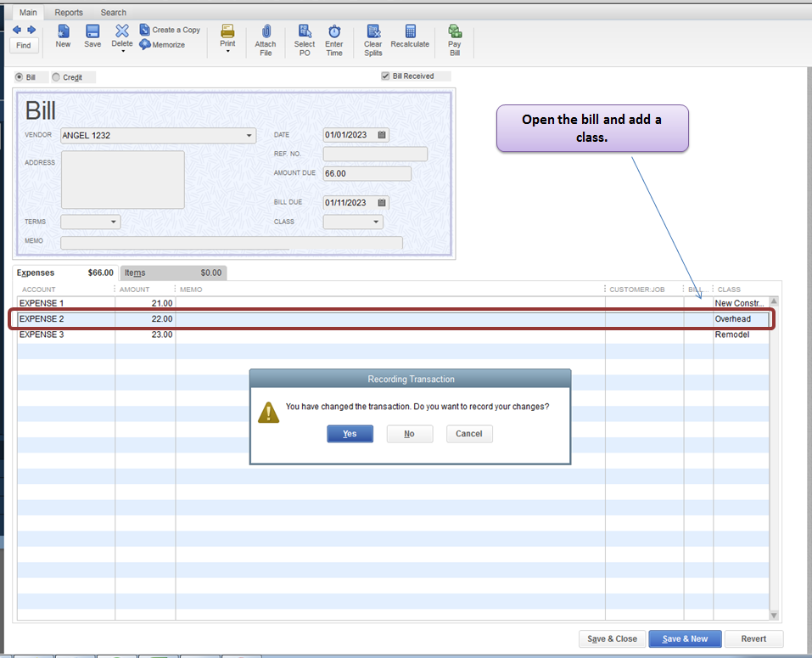Select the EXPENSE 1 account cell
This screenshot has height=658, width=812.
66,303
